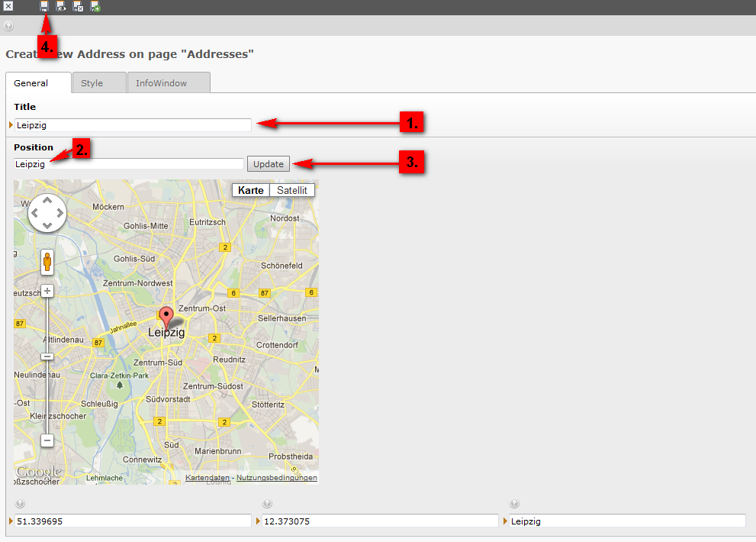The height and width of the screenshot is (542, 756).
Task: Click the red Leipzig map marker
Action: 166,316
